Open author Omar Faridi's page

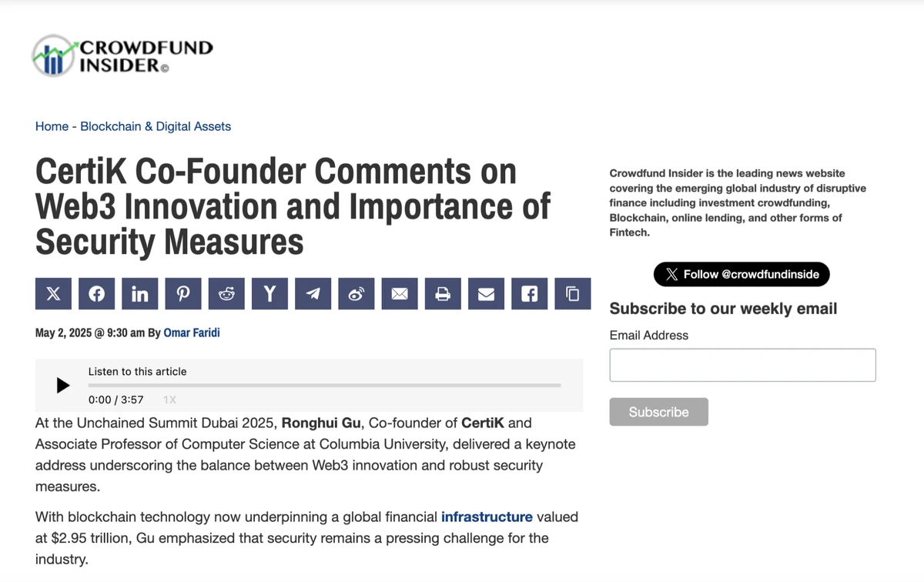192,333
